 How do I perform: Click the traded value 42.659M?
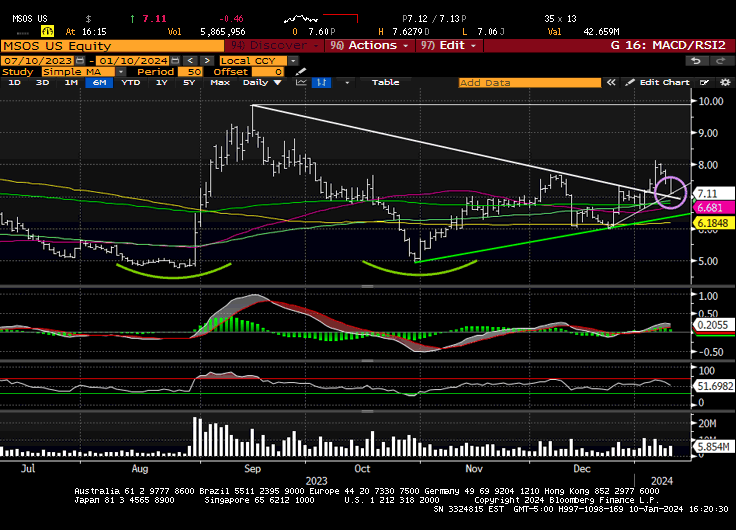coord(601,31)
